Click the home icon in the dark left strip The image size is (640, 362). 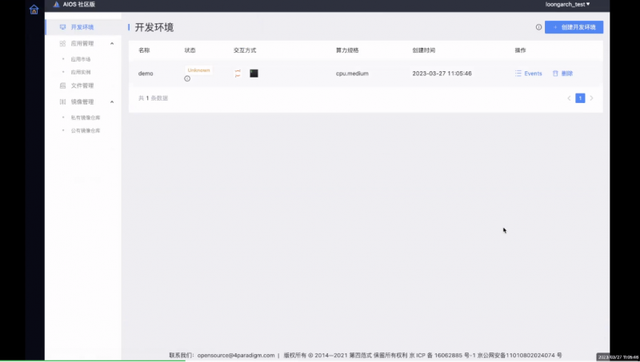click(34, 9)
